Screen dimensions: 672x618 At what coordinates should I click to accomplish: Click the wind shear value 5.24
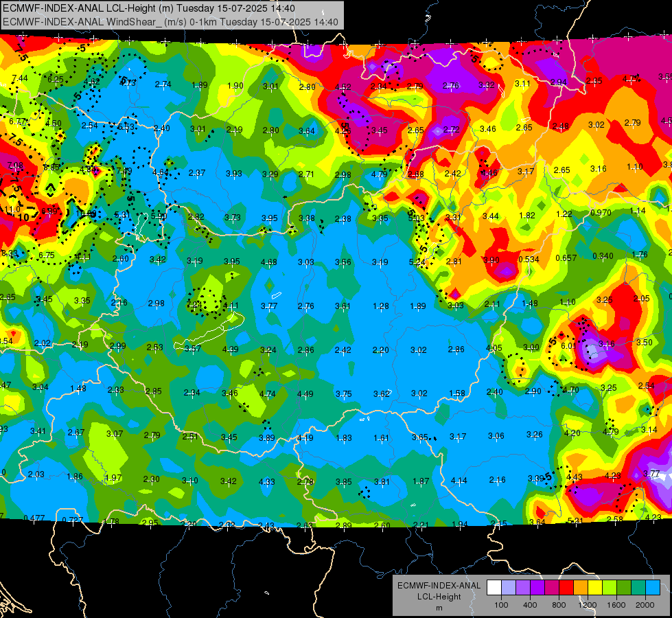tap(417, 262)
